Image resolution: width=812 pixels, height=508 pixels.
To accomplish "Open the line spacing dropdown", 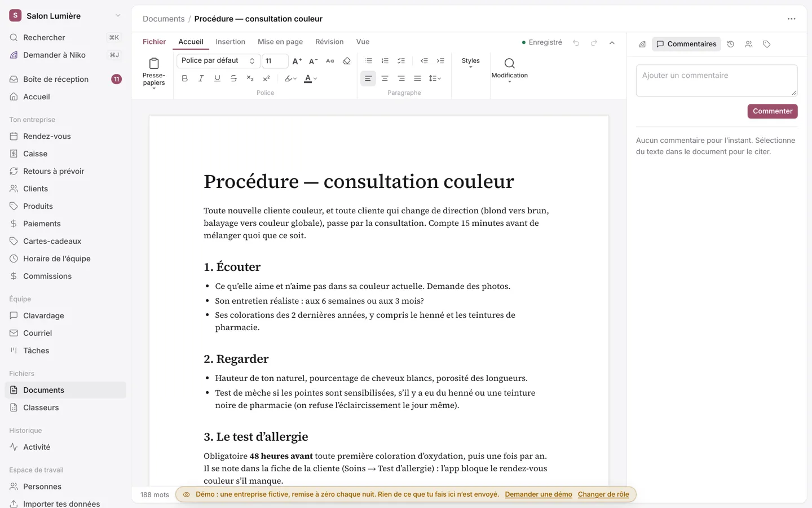I will coord(435,78).
